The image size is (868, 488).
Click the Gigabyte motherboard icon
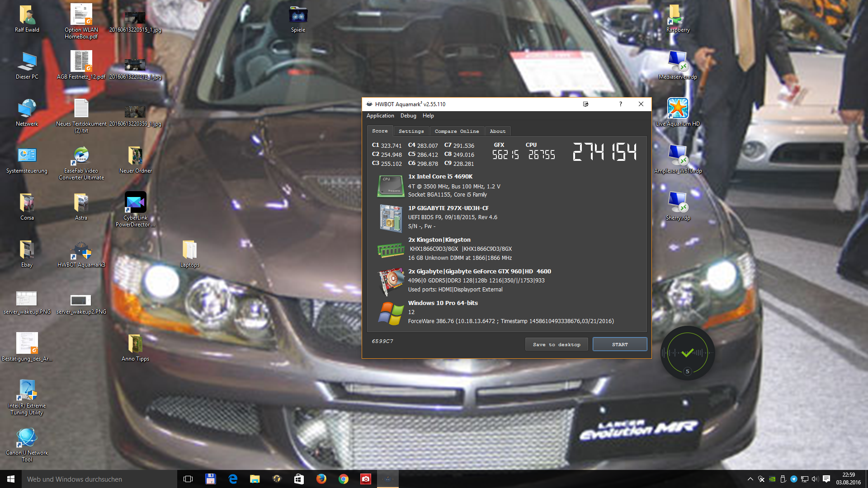click(391, 218)
